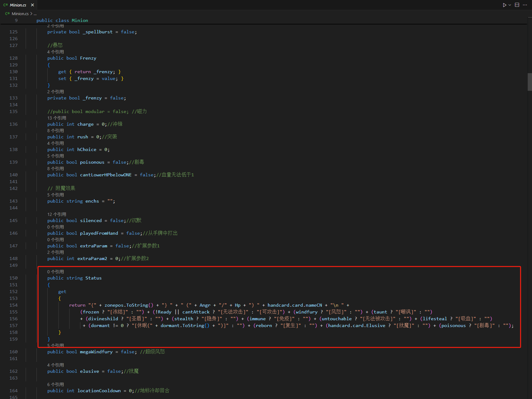Screen dimensions: 532x399
Task: Show references CodeLens above extraParam2 int
Action: pyautogui.click(x=56, y=252)
